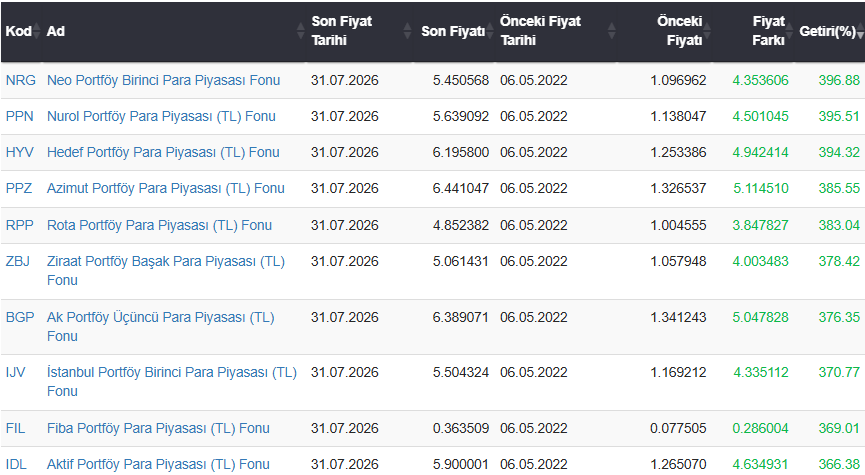Select previous price 1.004555
The height and width of the screenshot is (475, 865).
tap(678, 225)
